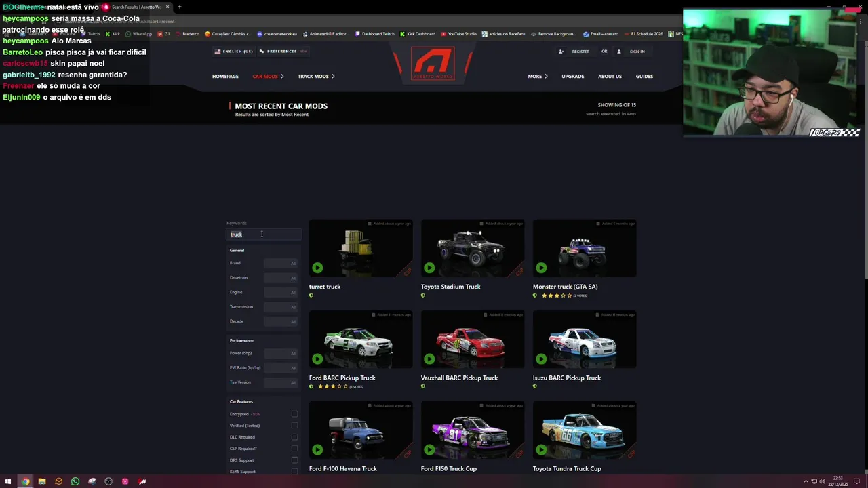This screenshot has height=488, width=868.
Task: Play preview of Ford BARC Pickup Truck
Action: pos(317,359)
